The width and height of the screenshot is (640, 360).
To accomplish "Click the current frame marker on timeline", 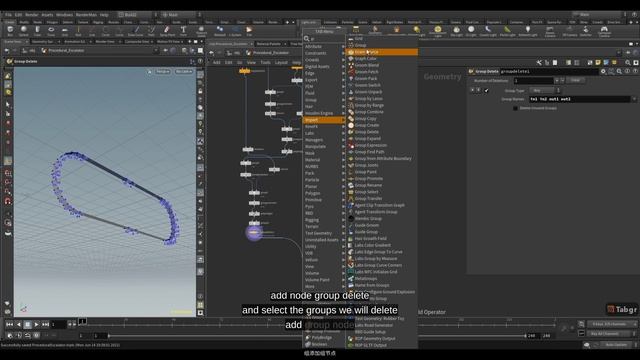I will [x=82, y=322].
